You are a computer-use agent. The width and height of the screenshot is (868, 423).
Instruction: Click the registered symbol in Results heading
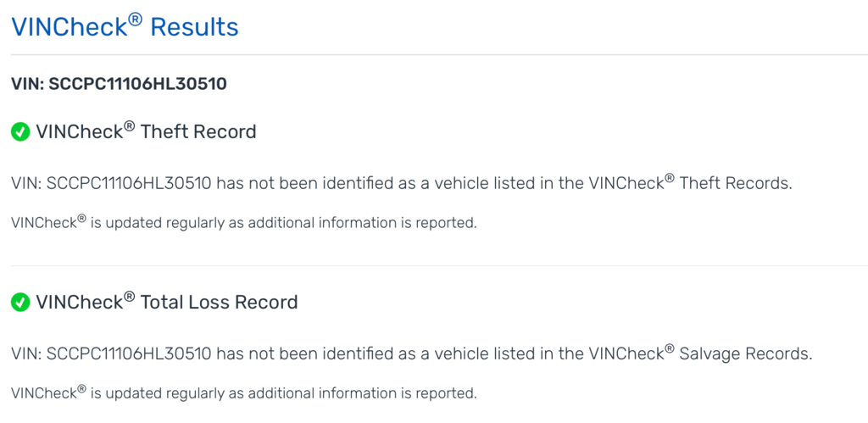coord(134,19)
